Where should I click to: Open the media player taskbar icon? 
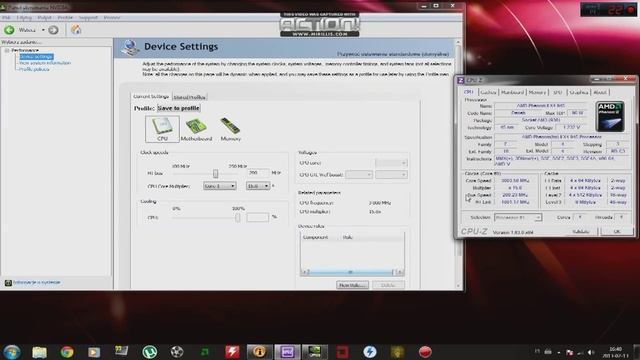[94, 352]
